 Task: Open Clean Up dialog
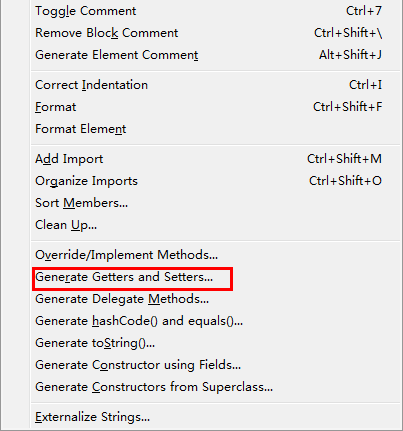click(x=215, y=225)
